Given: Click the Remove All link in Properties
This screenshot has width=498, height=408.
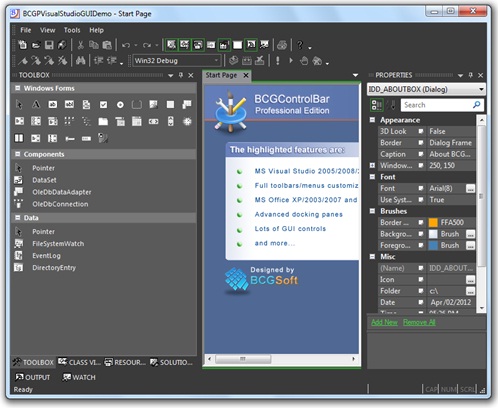Looking at the screenshot, I should (419, 322).
